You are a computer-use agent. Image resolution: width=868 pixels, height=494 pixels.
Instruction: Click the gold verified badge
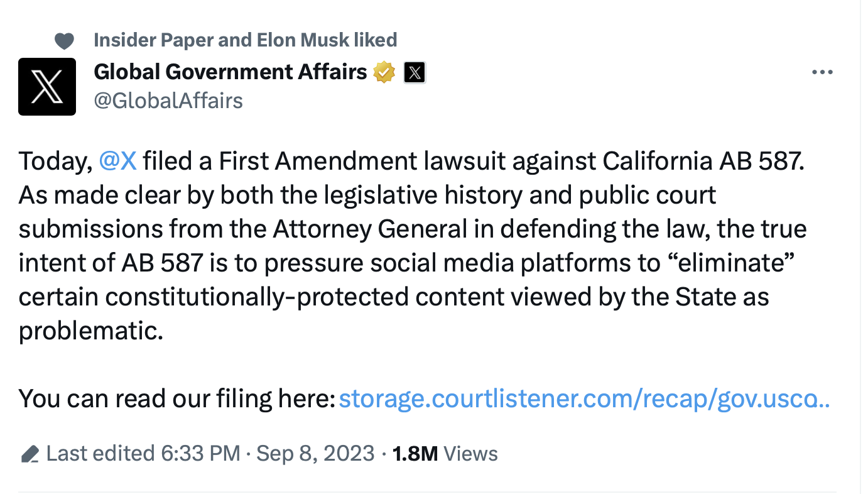click(383, 73)
